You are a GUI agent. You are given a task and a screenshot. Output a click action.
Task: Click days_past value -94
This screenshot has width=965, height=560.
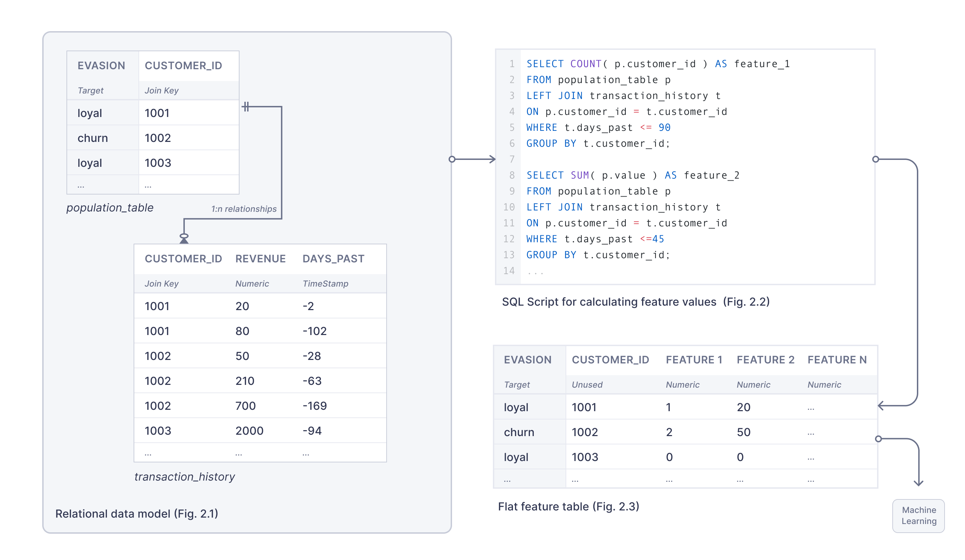[x=312, y=431]
